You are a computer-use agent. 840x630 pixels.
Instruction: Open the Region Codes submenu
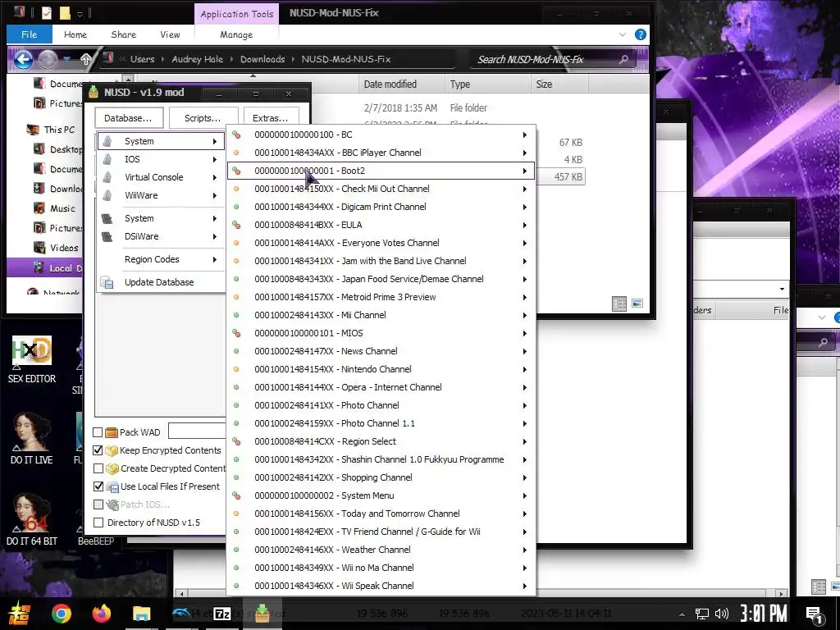pyautogui.click(x=161, y=259)
